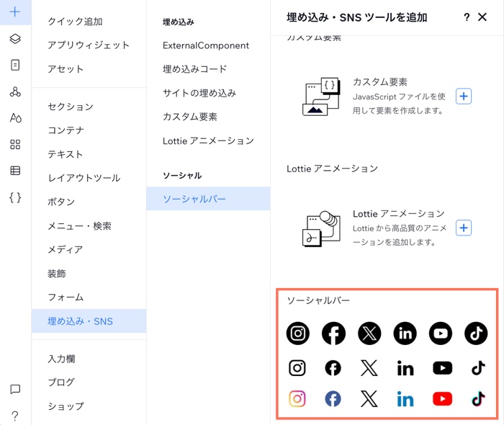Open the CMS table sidebar icon
Screen dimensions: 504x425
coord(15,171)
